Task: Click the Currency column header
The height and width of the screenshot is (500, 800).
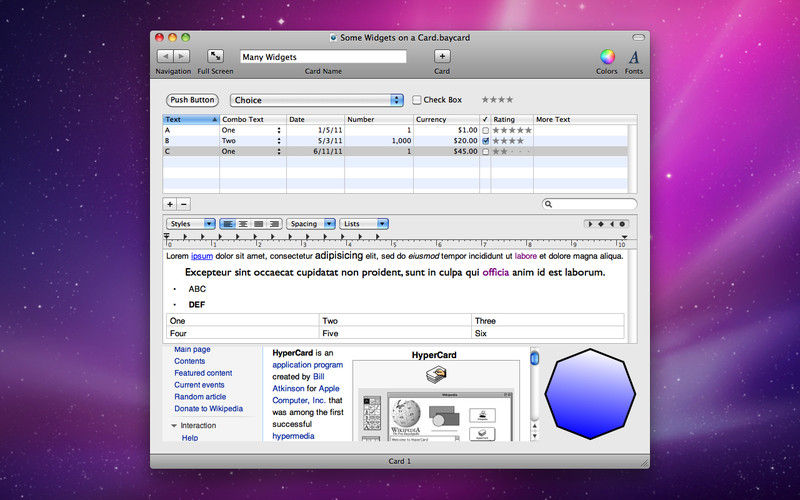Action: [446, 119]
